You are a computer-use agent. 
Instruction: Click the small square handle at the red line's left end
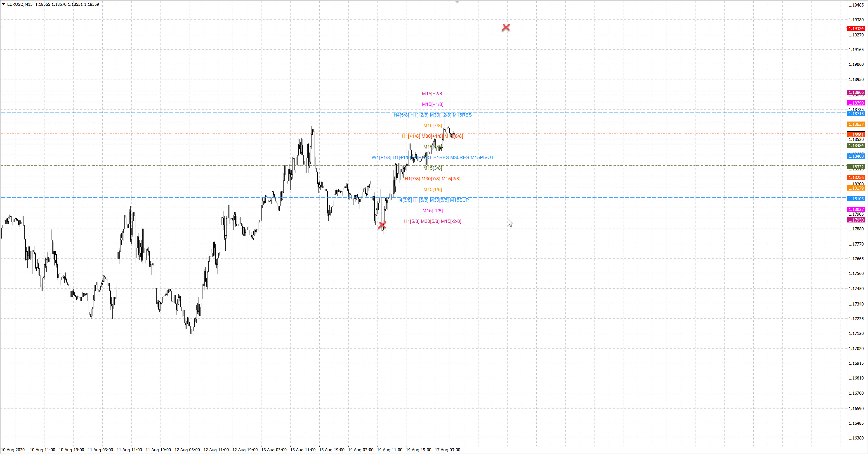click(2, 27)
